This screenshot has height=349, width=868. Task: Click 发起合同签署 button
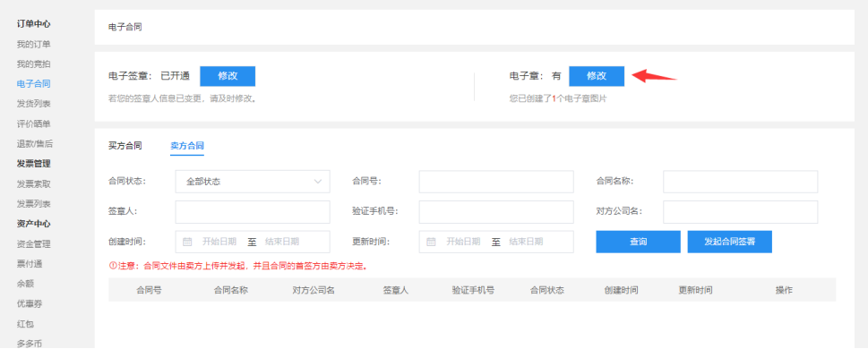click(x=730, y=242)
